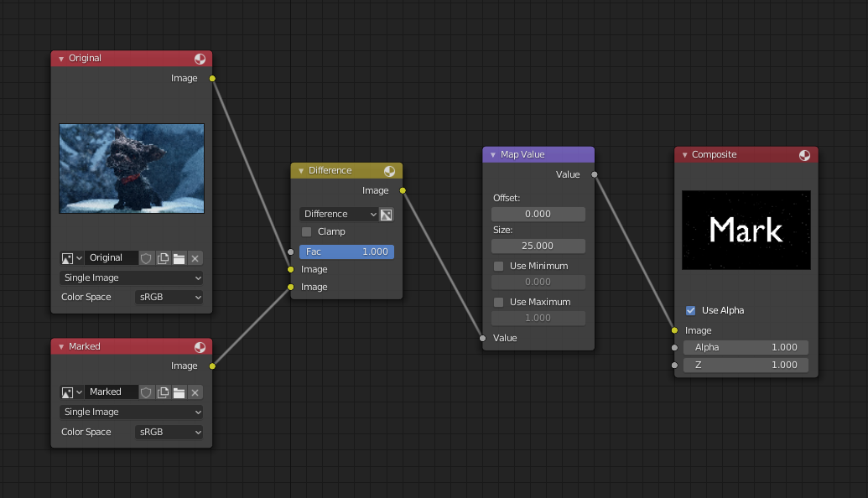Toggle preview sphere icon on Composite node header

[x=804, y=155]
